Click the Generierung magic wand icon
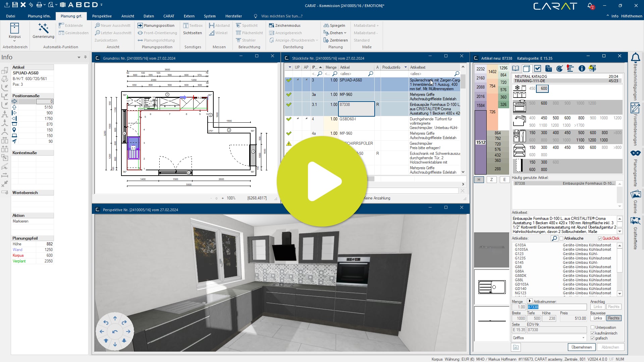 (x=43, y=28)
